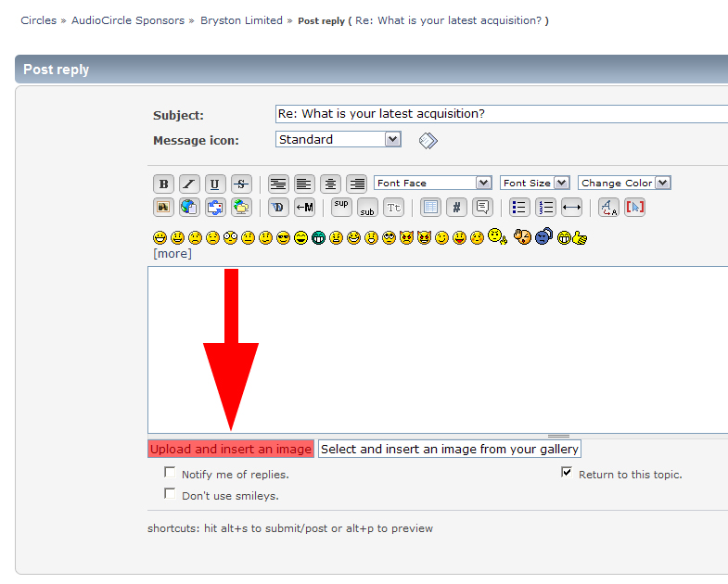Apply underline formatting with the U button
728x584 pixels.
point(215,184)
